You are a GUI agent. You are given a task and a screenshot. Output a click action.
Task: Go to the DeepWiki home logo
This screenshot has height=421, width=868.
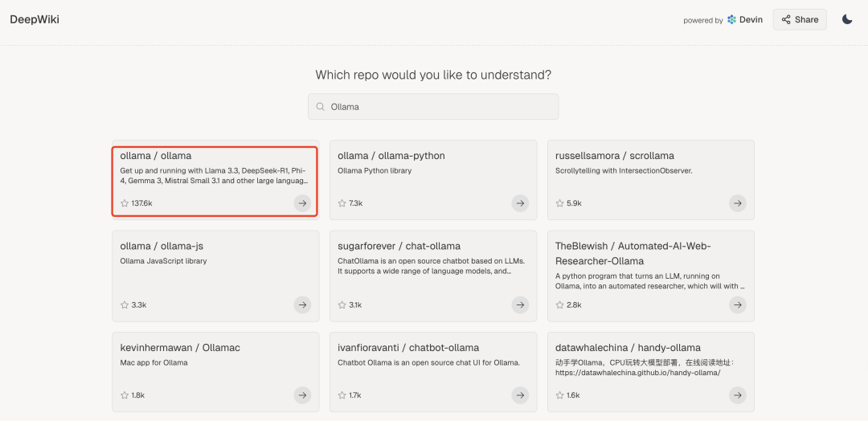[35, 19]
